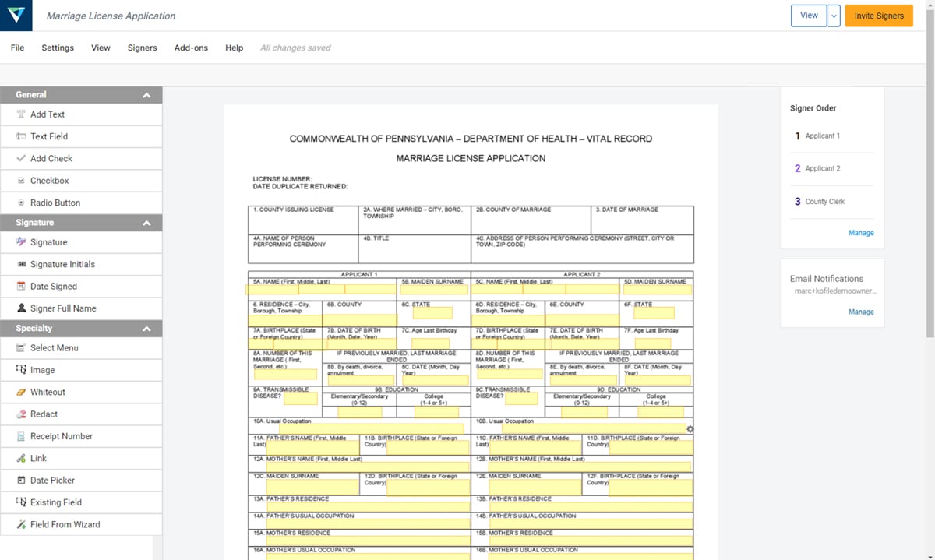Select the Add Text tool icon

tap(21, 114)
